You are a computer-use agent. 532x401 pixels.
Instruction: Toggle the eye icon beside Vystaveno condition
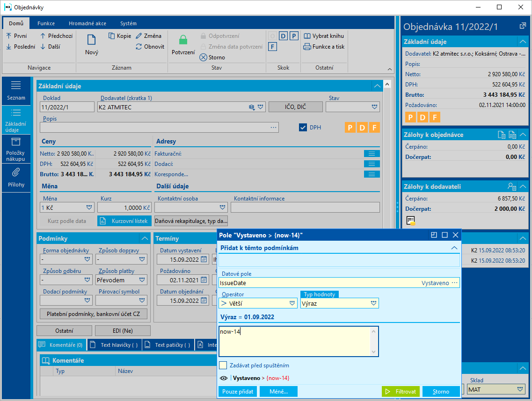[x=224, y=378]
